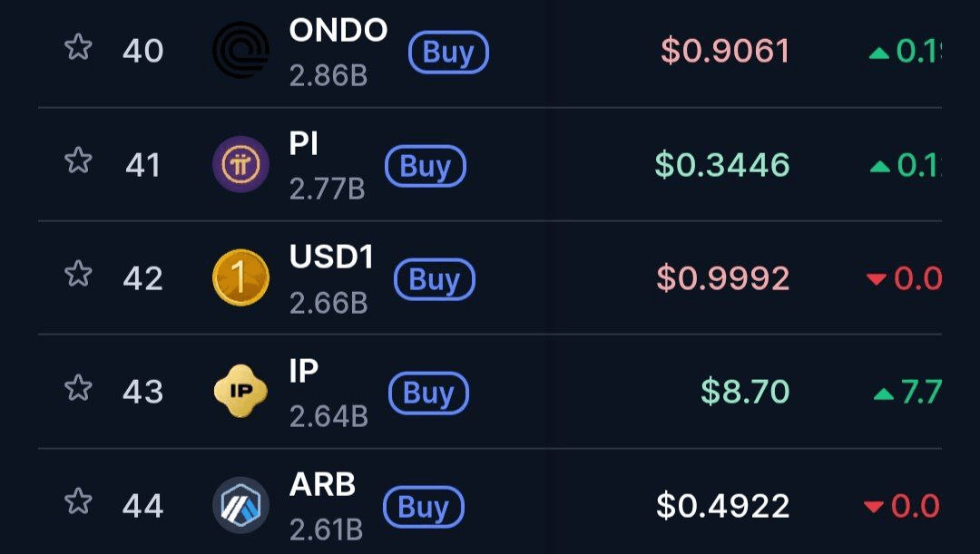Click the PI price $0.3446
Image resolution: width=980 pixels, height=554 pixels.
click(722, 165)
